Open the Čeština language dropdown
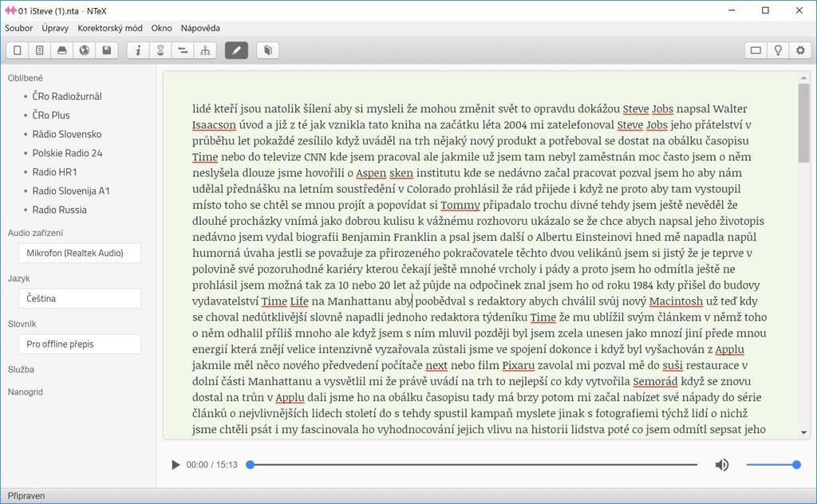The width and height of the screenshot is (817, 504). (x=80, y=298)
